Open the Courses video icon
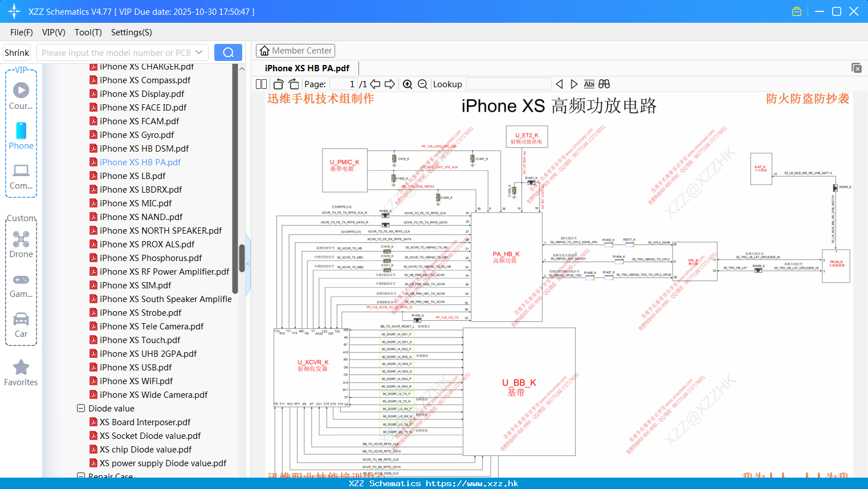The width and height of the screenshot is (868, 489). [x=21, y=90]
